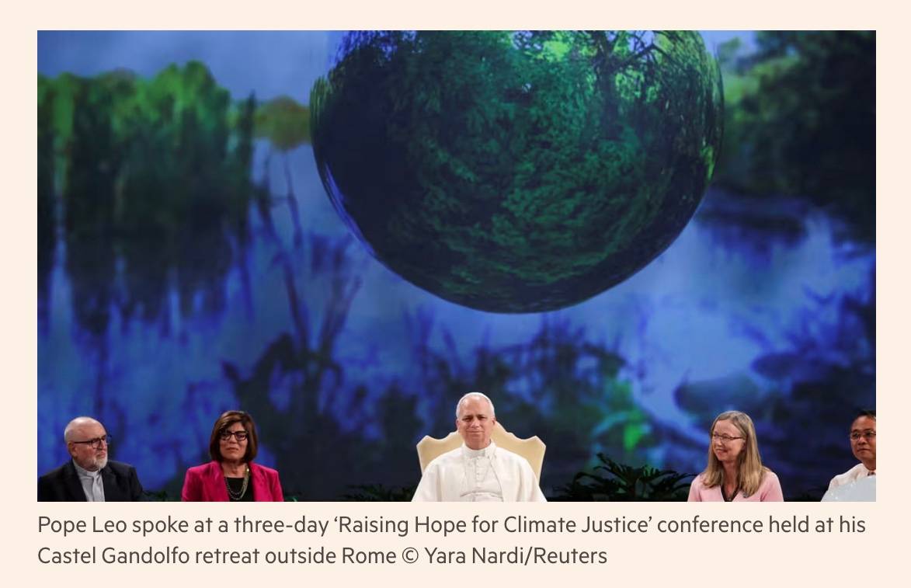Click the man at the photo's right edge
This screenshot has width=911, height=588.
(852, 457)
